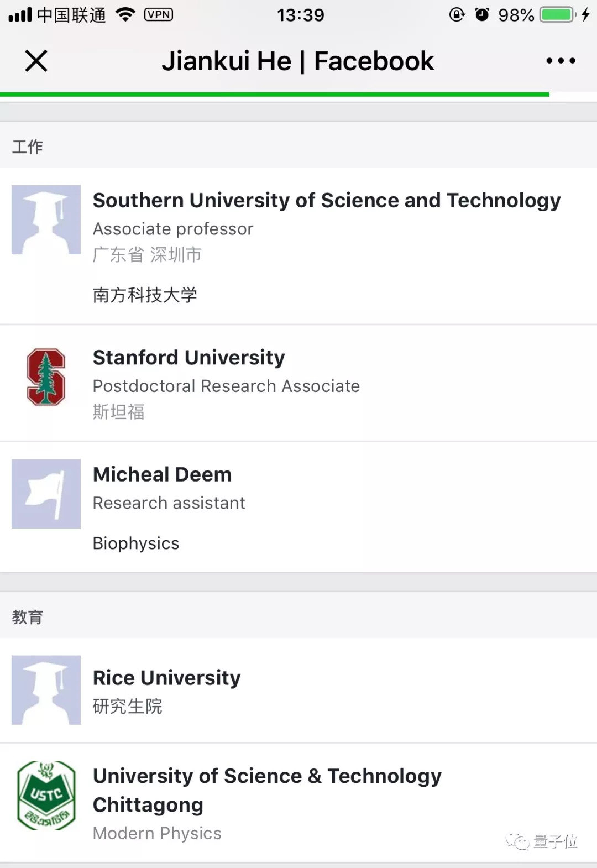Screen dimensions: 597x868
Task: Close the Jiankui He Facebook page
Action: [x=36, y=61]
